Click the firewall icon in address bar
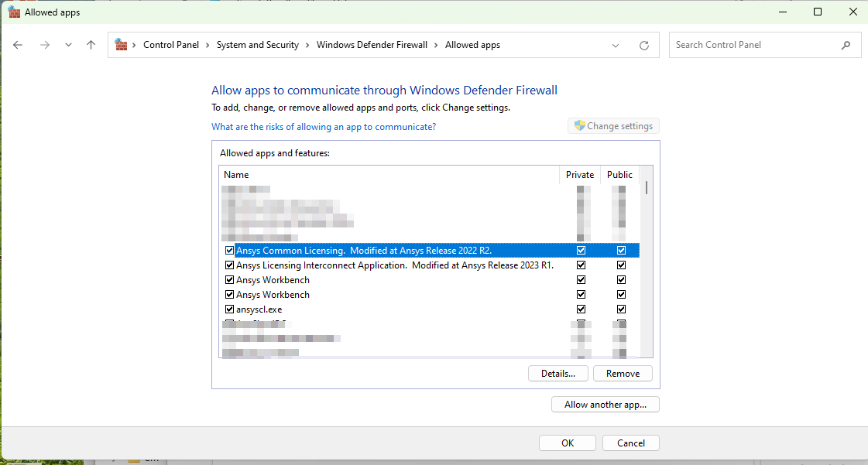Screen dimensions: 868x465 [121, 45]
